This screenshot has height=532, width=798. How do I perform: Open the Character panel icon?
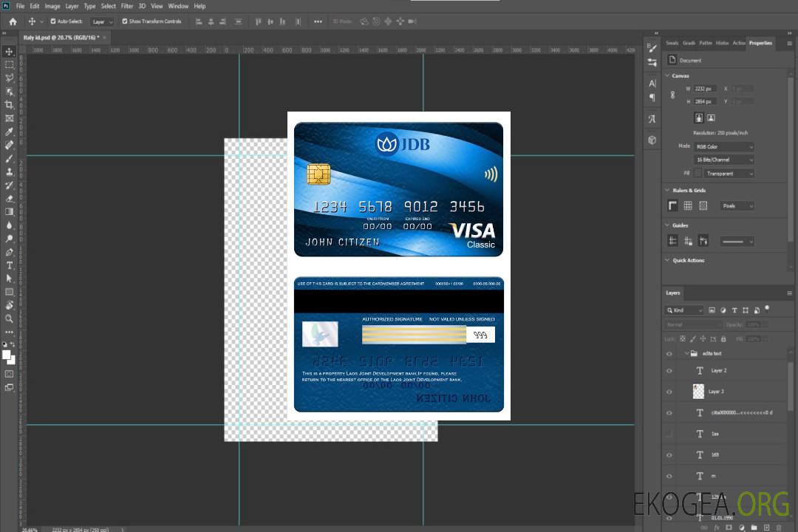[652, 83]
